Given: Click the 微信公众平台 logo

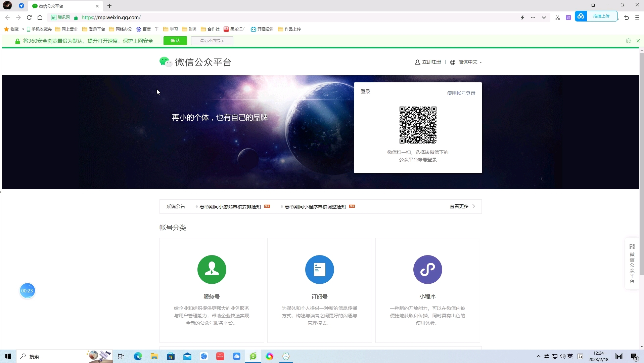Looking at the screenshot, I should point(195,62).
